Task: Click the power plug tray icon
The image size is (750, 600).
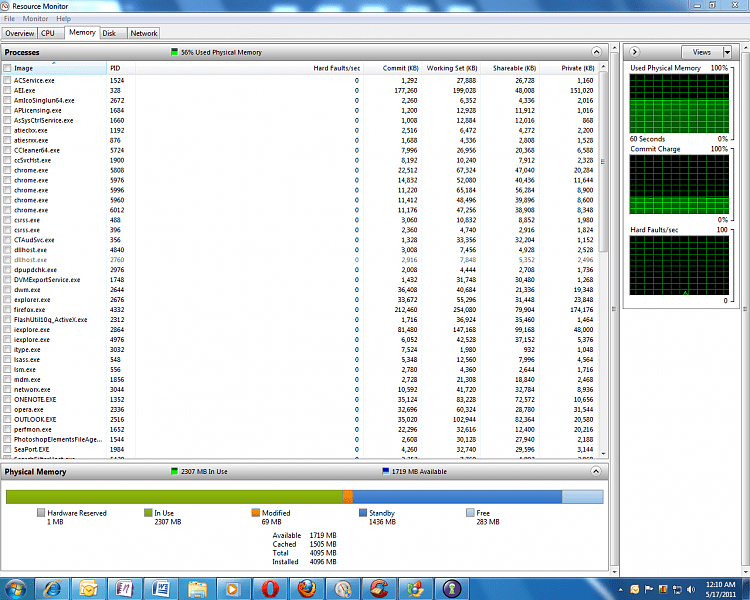Action: [677, 589]
